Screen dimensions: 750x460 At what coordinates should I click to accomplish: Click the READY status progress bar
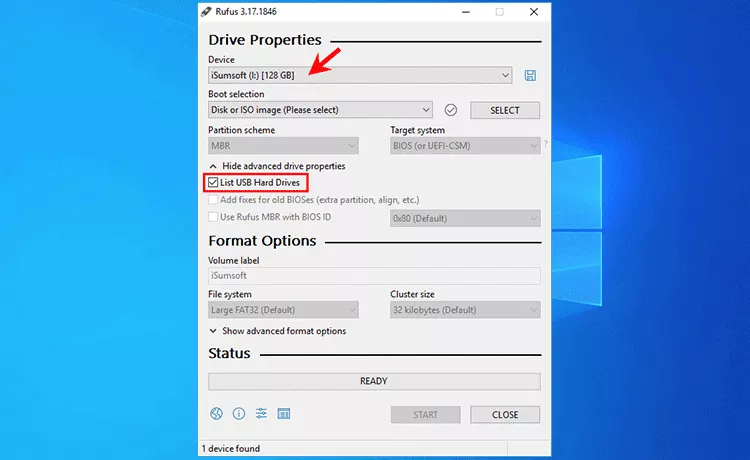pyautogui.click(x=374, y=381)
